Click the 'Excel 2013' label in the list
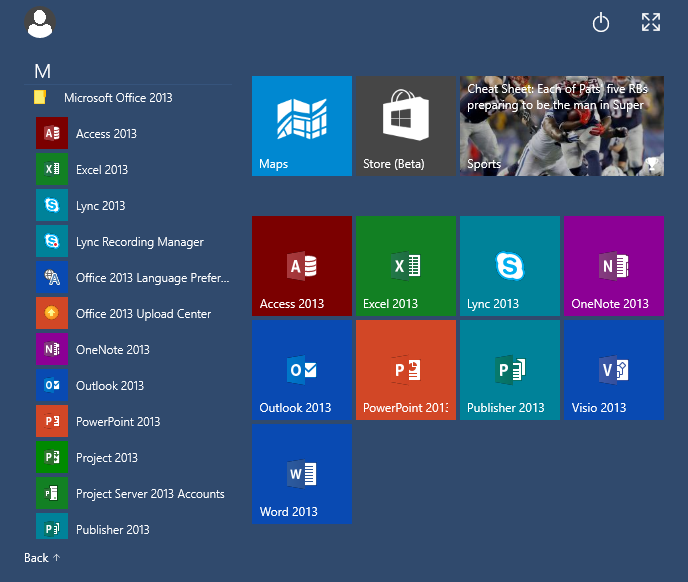Image resolution: width=688 pixels, height=582 pixels. (102, 169)
